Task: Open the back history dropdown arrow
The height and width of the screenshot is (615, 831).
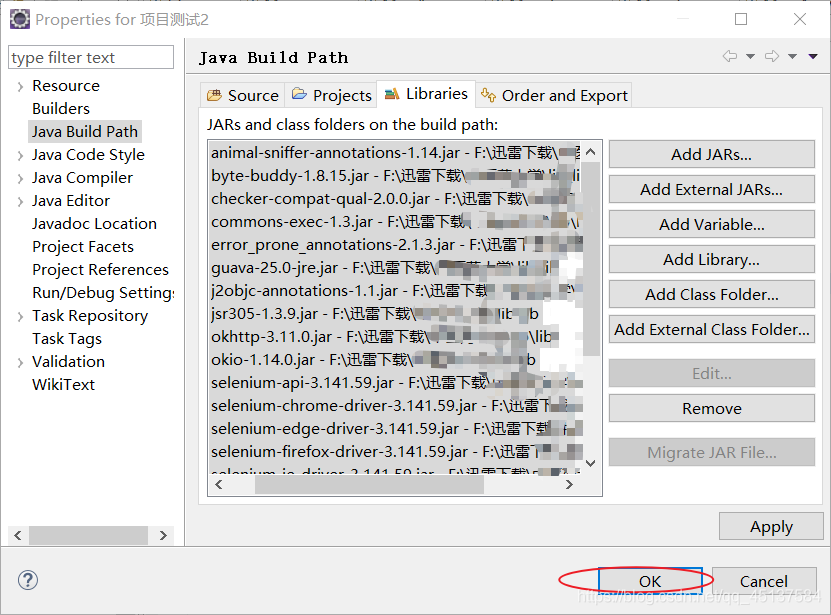Action: pyautogui.click(x=750, y=56)
